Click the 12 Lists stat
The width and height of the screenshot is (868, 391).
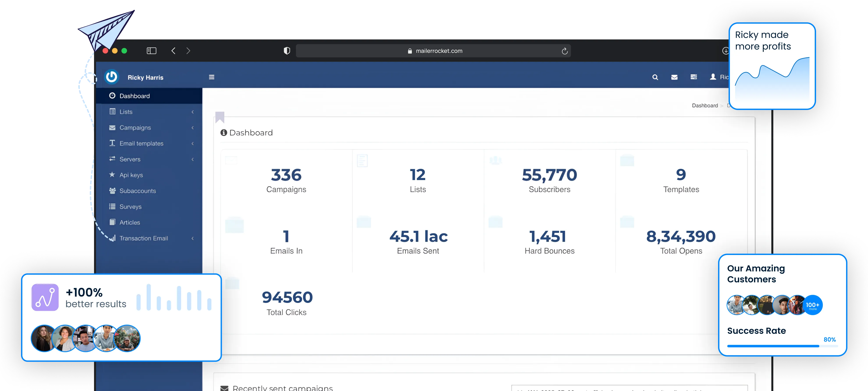pos(418,180)
